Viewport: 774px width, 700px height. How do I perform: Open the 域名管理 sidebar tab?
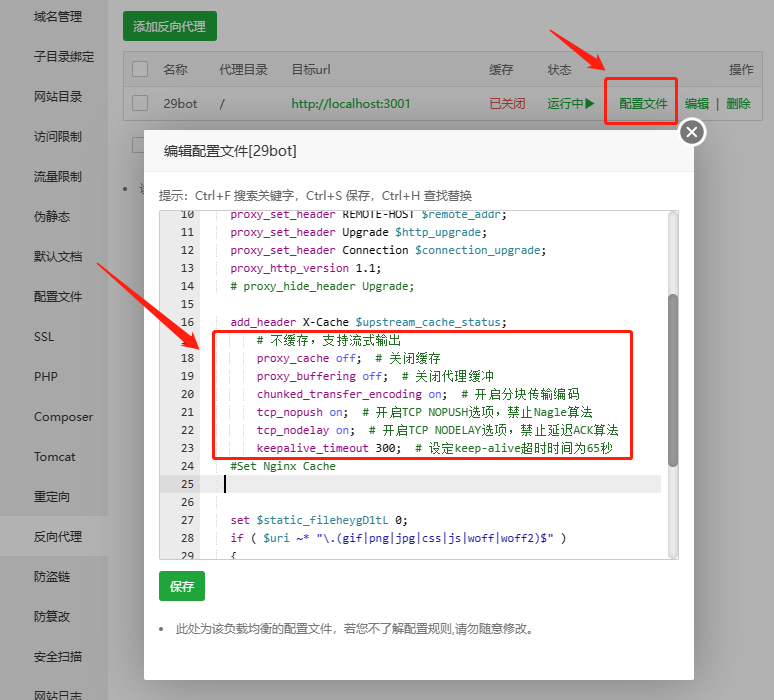click(x=58, y=17)
